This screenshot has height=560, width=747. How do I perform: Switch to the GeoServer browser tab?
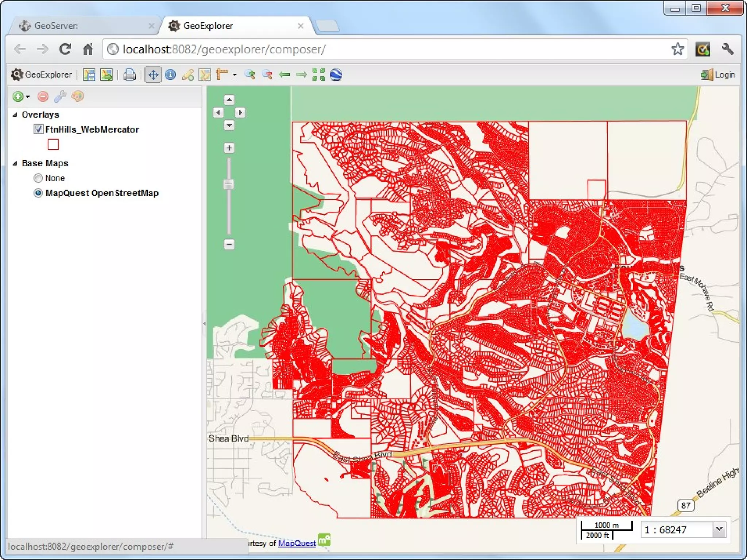click(57, 26)
